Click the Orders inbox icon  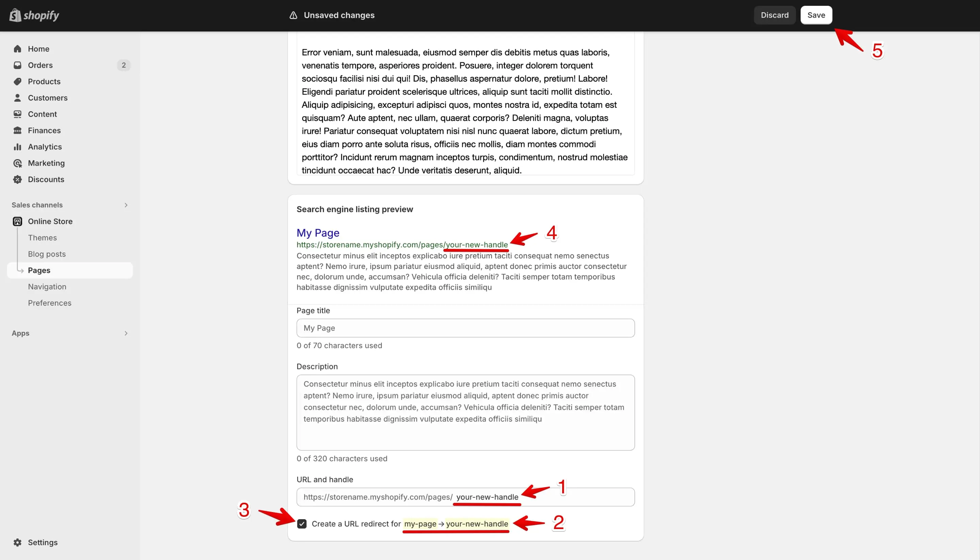pyautogui.click(x=17, y=65)
